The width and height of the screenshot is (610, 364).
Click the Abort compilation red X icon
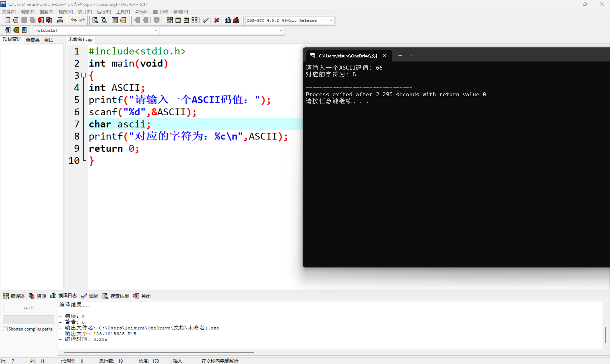(216, 20)
